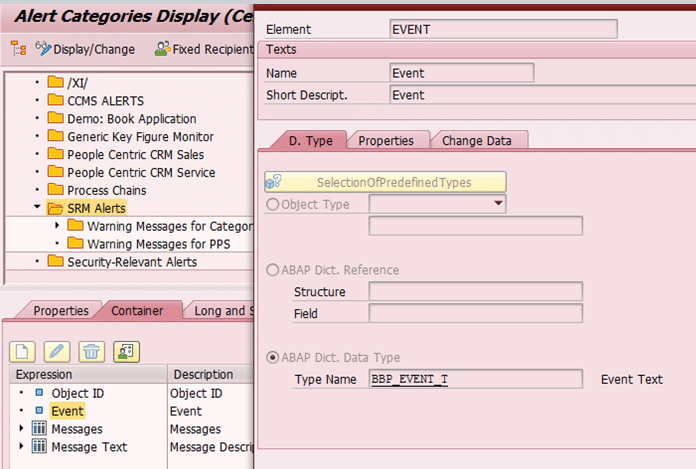Select the ABAP Dict. Reference radio button
This screenshot has width=696, height=469.
pyautogui.click(x=271, y=270)
